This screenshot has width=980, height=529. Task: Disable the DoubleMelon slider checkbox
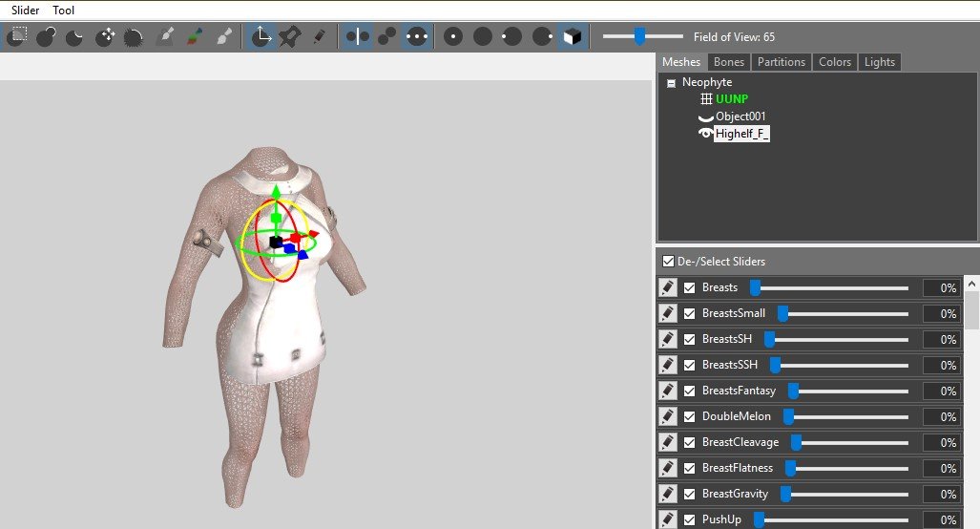coord(689,416)
